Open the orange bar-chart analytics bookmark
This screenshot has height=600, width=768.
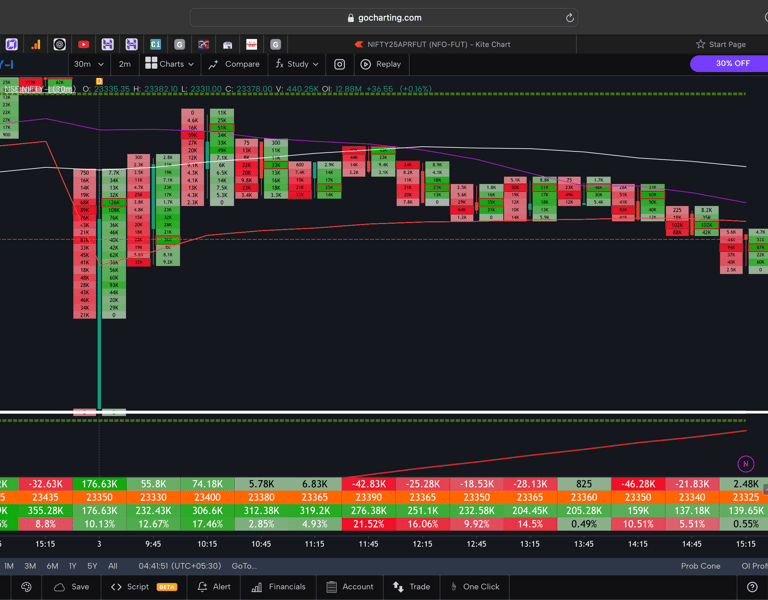(x=36, y=45)
